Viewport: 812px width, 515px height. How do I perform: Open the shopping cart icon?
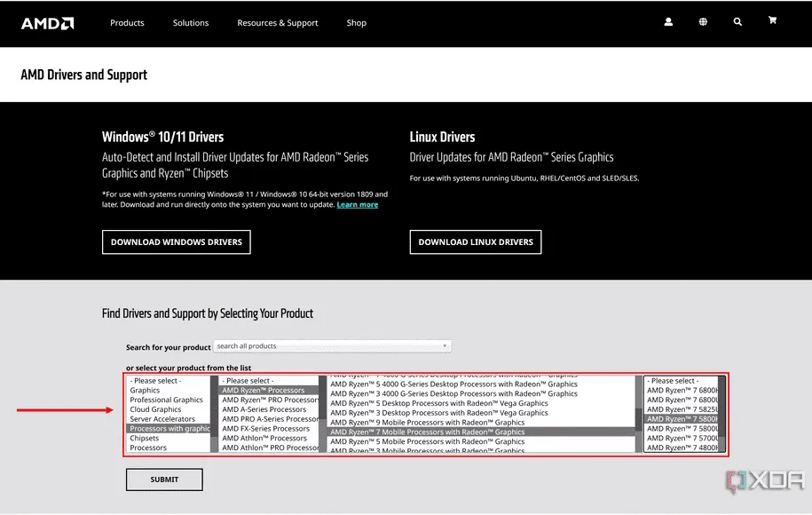tap(772, 21)
